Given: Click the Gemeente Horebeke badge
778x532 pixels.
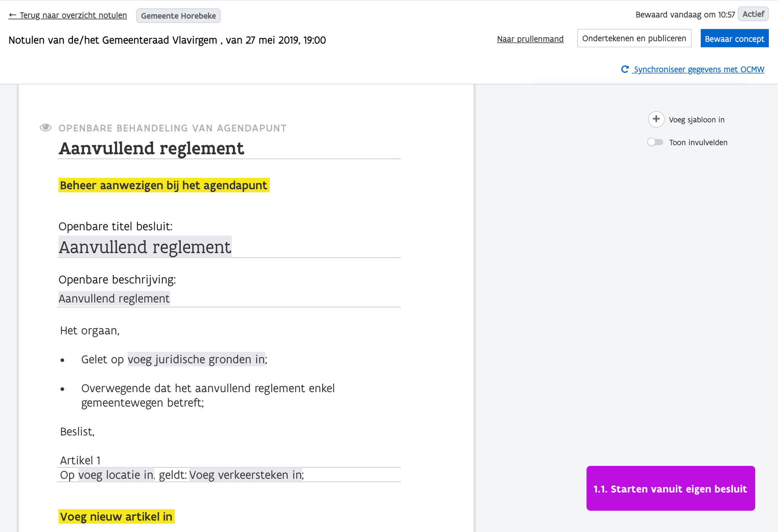Looking at the screenshot, I should tap(178, 16).
